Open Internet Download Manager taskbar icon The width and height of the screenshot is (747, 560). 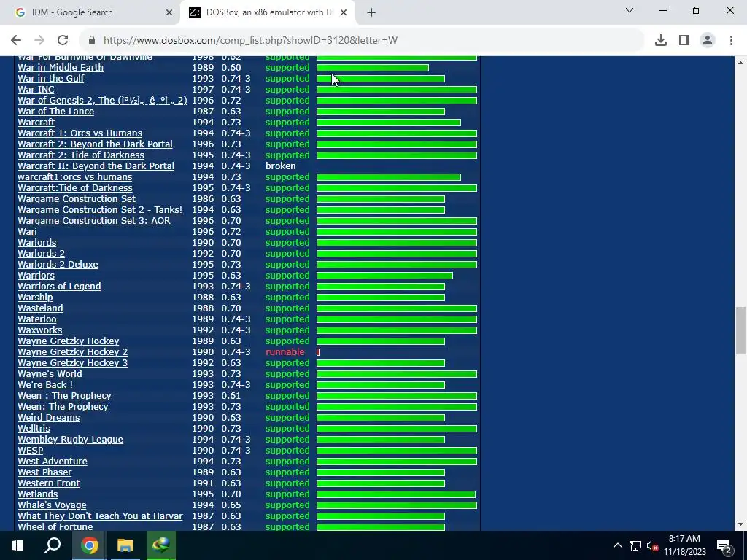click(161, 545)
